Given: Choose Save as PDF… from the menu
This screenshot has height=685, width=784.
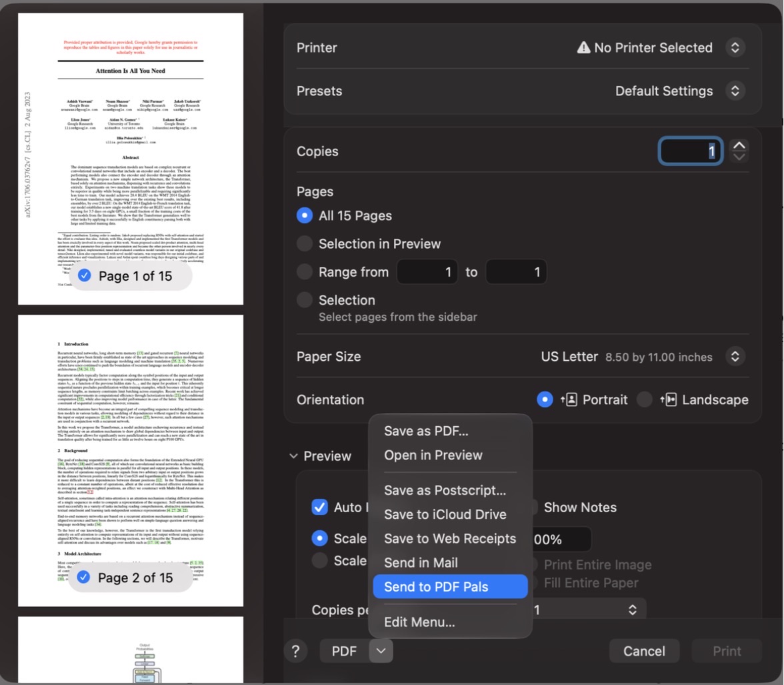Looking at the screenshot, I should pos(450,431).
